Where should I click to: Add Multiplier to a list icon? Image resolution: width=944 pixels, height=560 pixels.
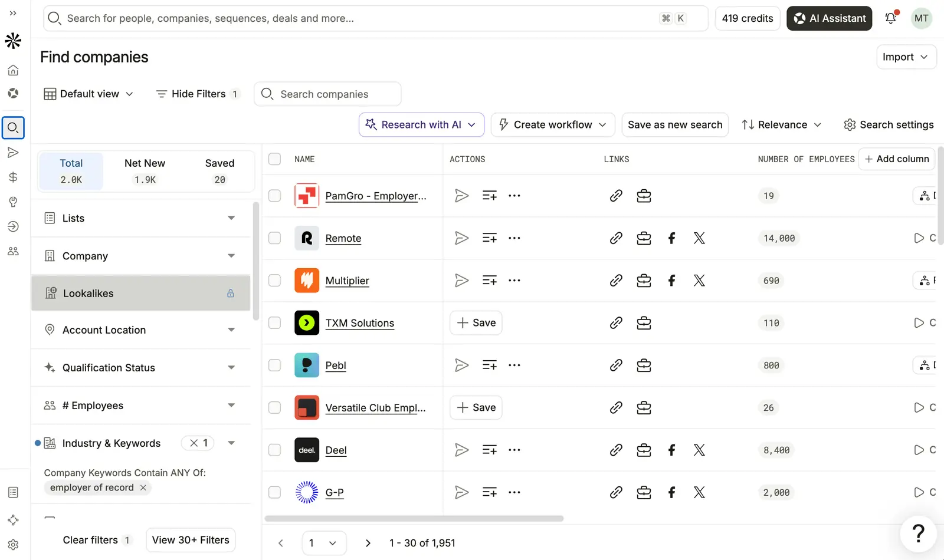490,281
